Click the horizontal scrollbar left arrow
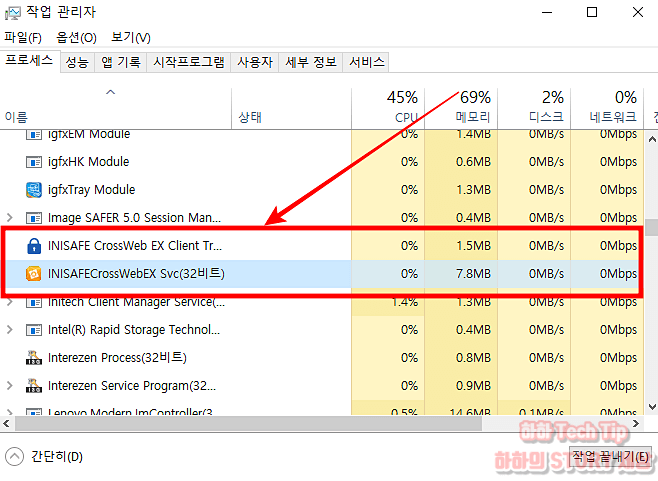The width and height of the screenshot is (658, 481). tap(6, 423)
